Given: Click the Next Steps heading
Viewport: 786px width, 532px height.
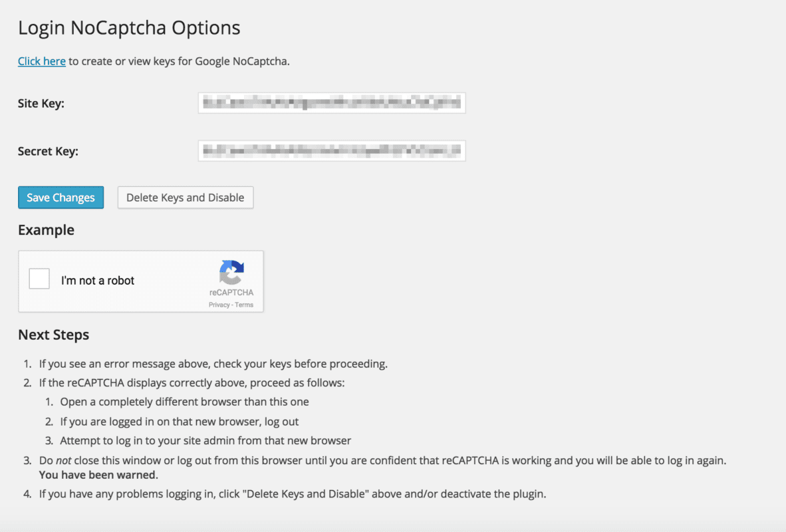Looking at the screenshot, I should (x=53, y=334).
